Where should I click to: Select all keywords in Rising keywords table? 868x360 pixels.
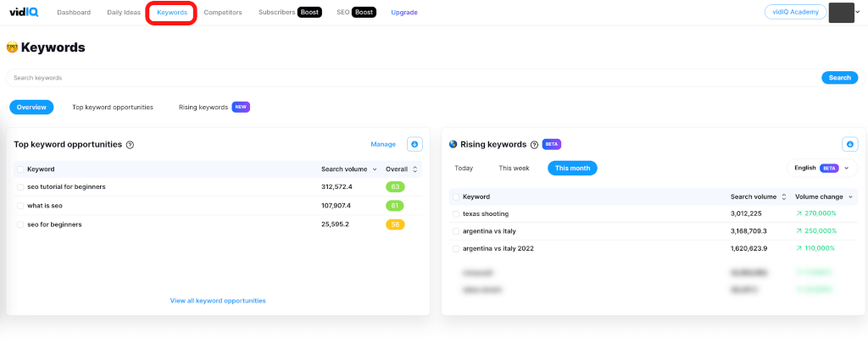pyautogui.click(x=456, y=197)
